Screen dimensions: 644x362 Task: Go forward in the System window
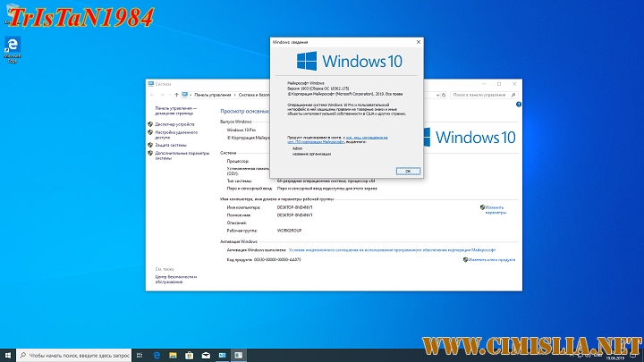point(161,95)
